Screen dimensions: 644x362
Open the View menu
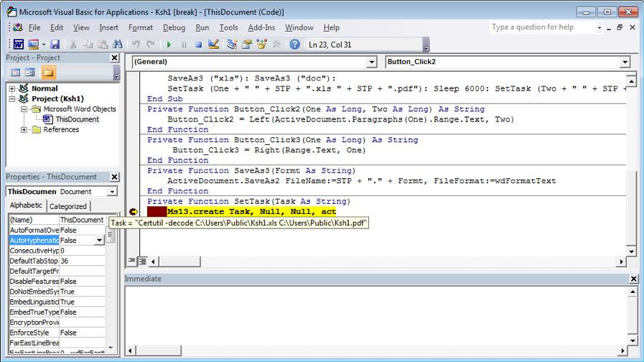click(81, 28)
